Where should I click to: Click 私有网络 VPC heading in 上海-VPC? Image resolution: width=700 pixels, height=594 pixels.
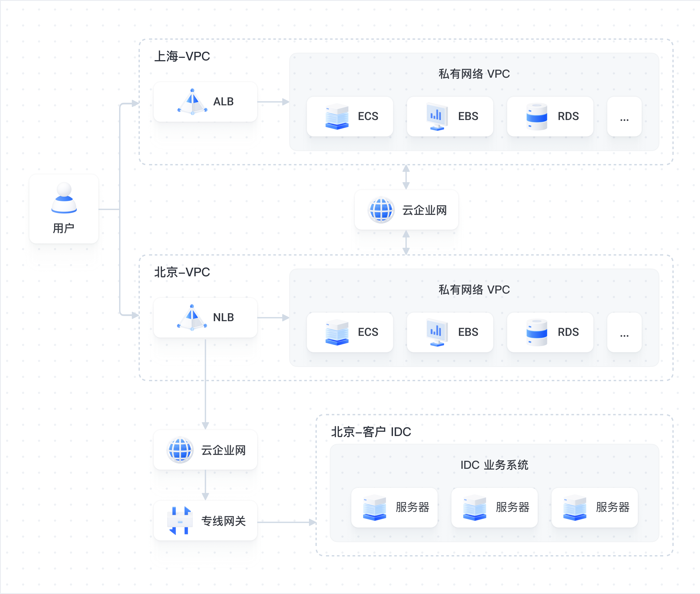[x=474, y=74]
